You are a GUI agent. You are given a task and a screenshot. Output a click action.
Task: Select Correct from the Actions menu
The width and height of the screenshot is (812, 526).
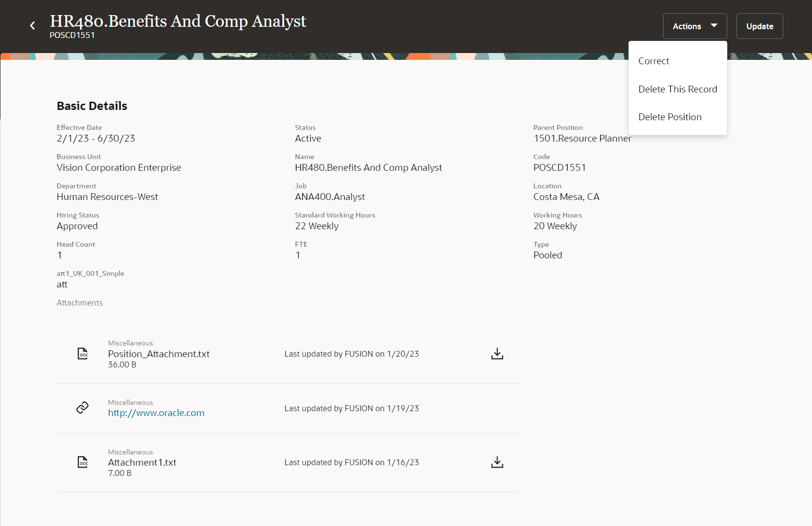654,61
